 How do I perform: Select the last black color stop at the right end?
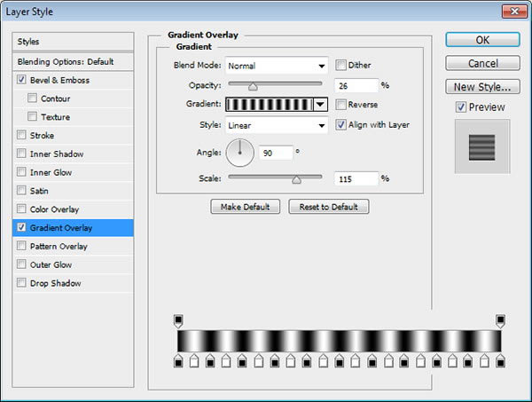pyautogui.click(x=500, y=361)
